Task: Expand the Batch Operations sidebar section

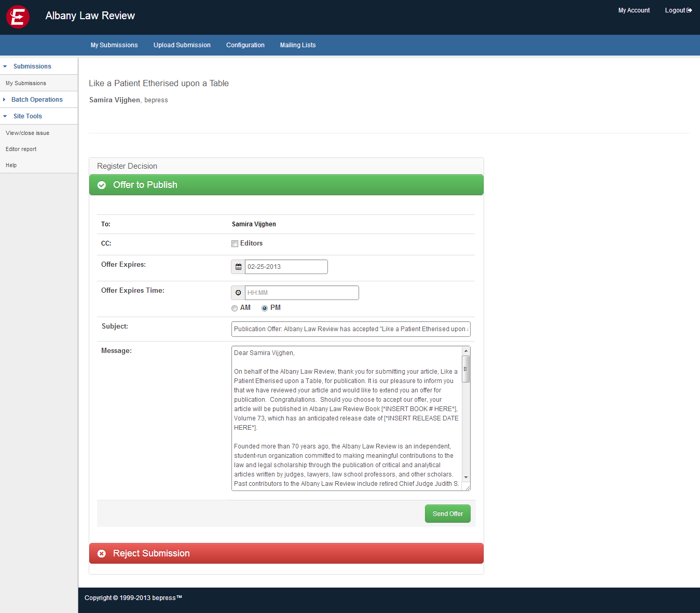Action: pos(4,100)
